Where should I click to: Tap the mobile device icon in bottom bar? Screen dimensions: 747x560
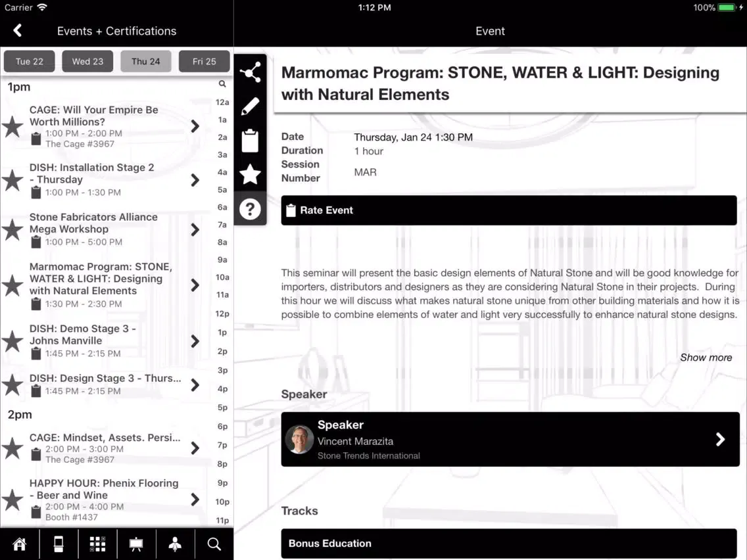pyautogui.click(x=59, y=544)
